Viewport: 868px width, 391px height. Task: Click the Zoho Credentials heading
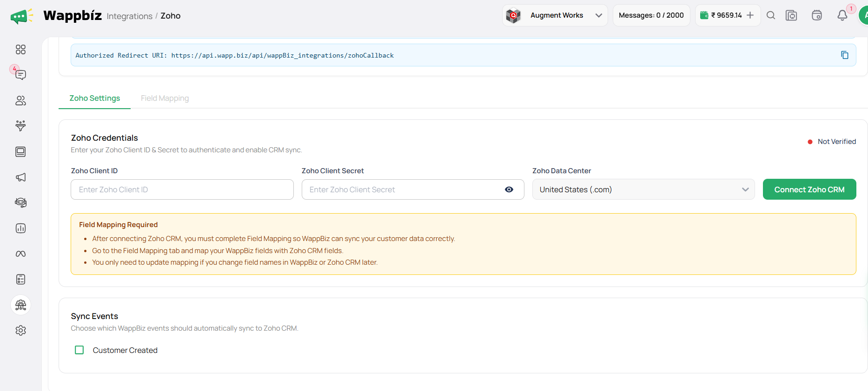pos(105,138)
